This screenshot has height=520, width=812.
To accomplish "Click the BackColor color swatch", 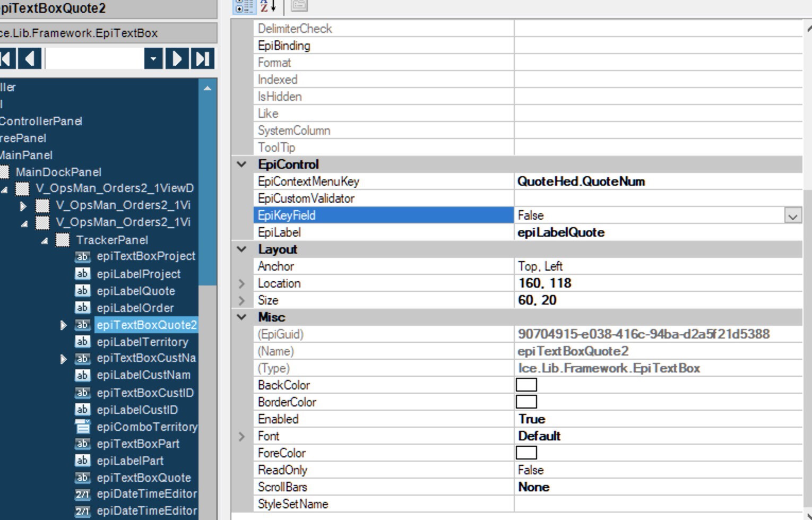I will [x=526, y=385].
